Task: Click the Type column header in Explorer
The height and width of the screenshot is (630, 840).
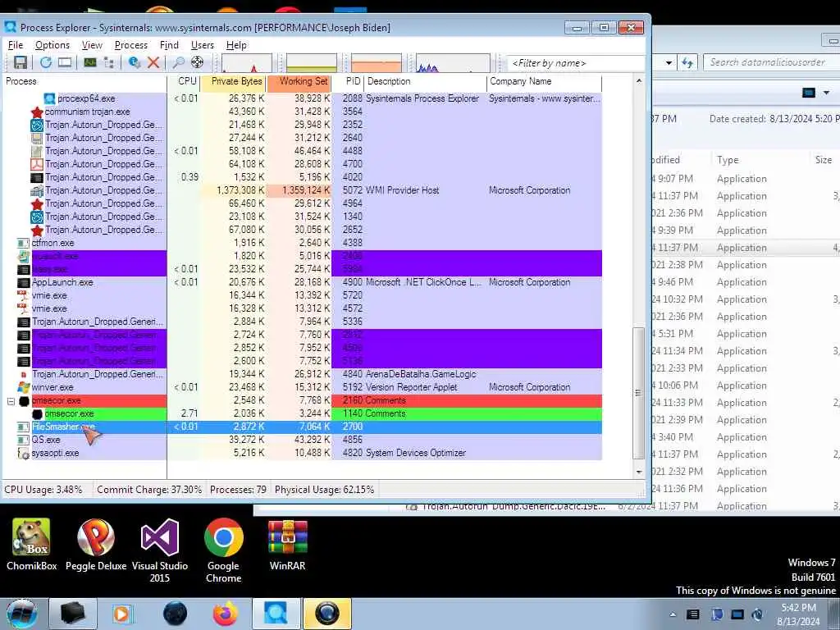Action: coord(760,160)
